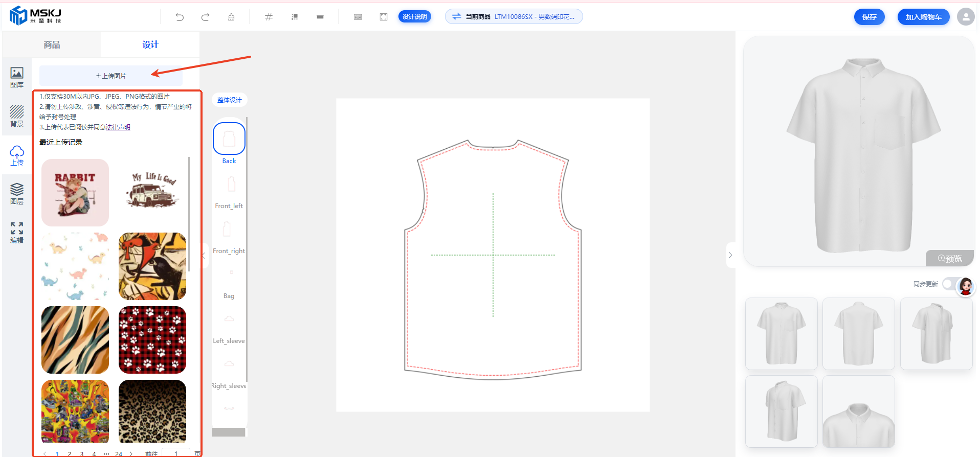This screenshot has height=457, width=980.
Task: Open the 背景 background sidebar panel
Action: (x=17, y=116)
